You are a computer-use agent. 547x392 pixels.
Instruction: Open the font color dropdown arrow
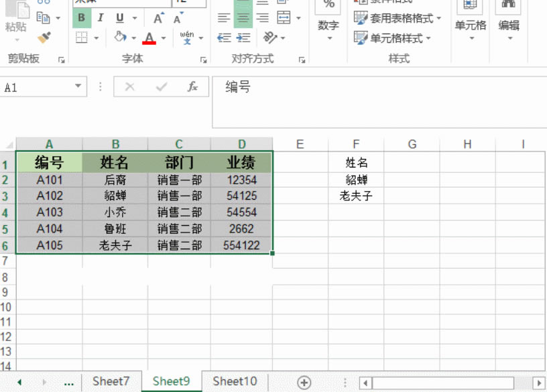(x=164, y=38)
